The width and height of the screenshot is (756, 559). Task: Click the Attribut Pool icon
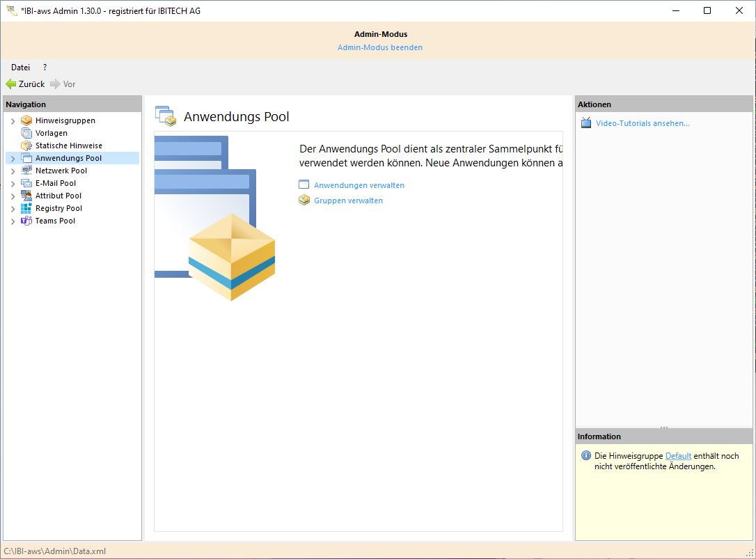coord(26,196)
